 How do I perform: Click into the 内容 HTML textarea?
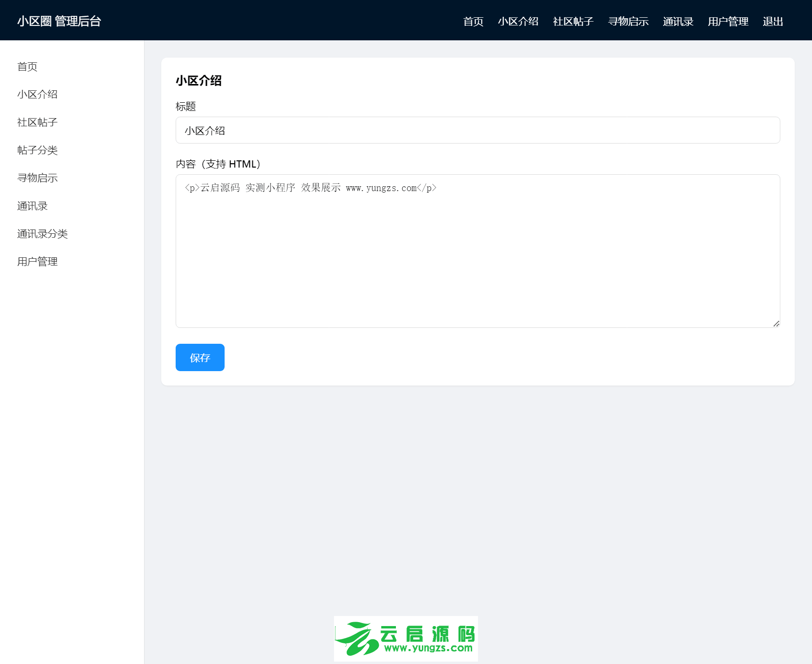[478, 251]
